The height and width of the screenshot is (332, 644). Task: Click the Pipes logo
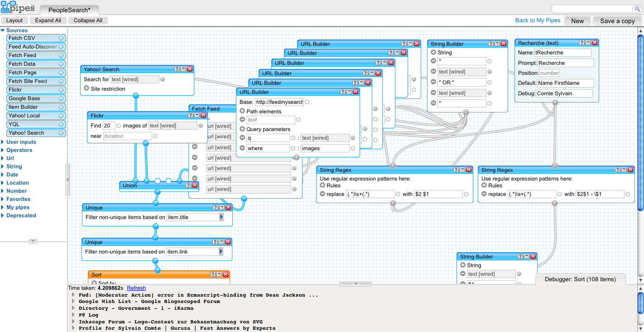coord(18,7)
